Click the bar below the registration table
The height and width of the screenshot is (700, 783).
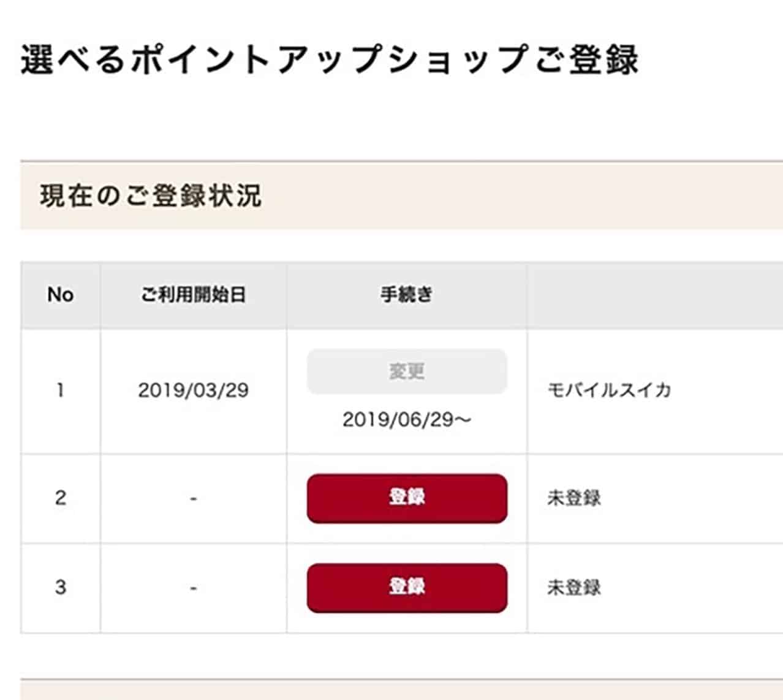[x=391, y=690]
